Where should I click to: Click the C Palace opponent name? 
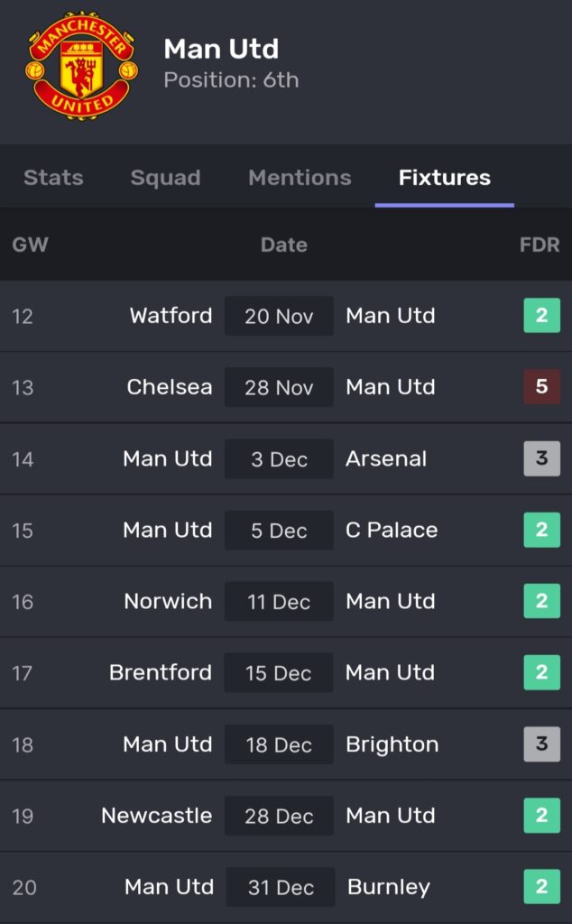coord(392,530)
